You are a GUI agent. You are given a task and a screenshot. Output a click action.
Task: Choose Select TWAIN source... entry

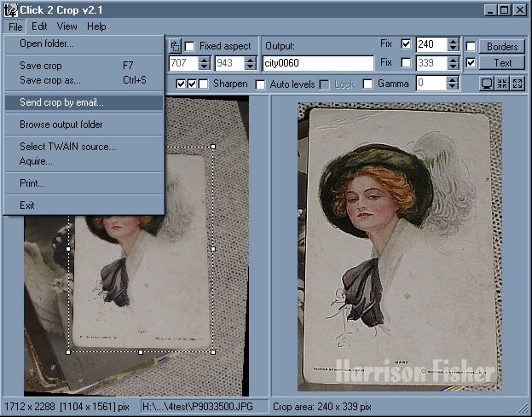[84, 146]
